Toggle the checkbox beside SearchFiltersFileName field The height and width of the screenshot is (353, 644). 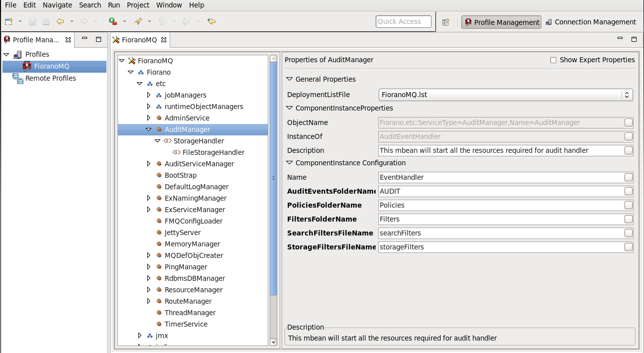click(x=629, y=233)
